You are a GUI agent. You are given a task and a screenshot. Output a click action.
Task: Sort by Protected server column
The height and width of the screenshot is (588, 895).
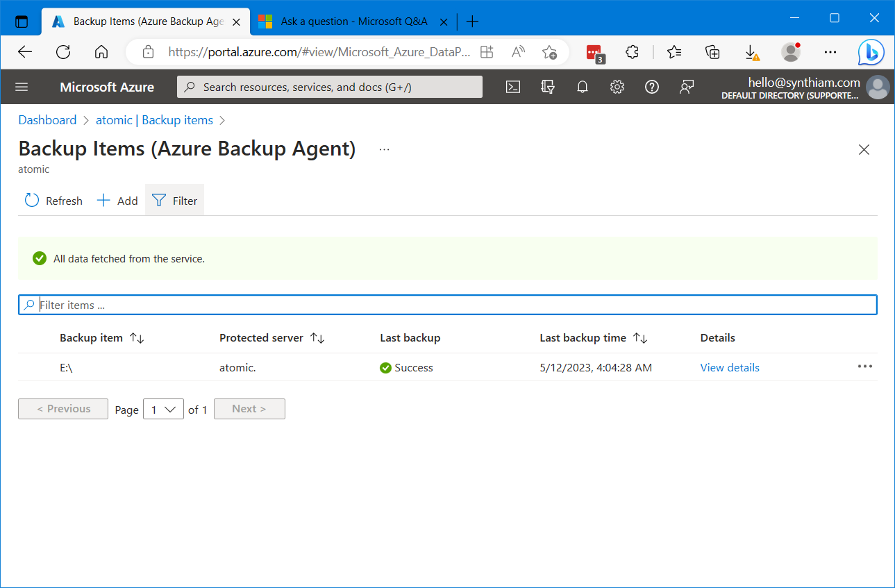pos(272,338)
